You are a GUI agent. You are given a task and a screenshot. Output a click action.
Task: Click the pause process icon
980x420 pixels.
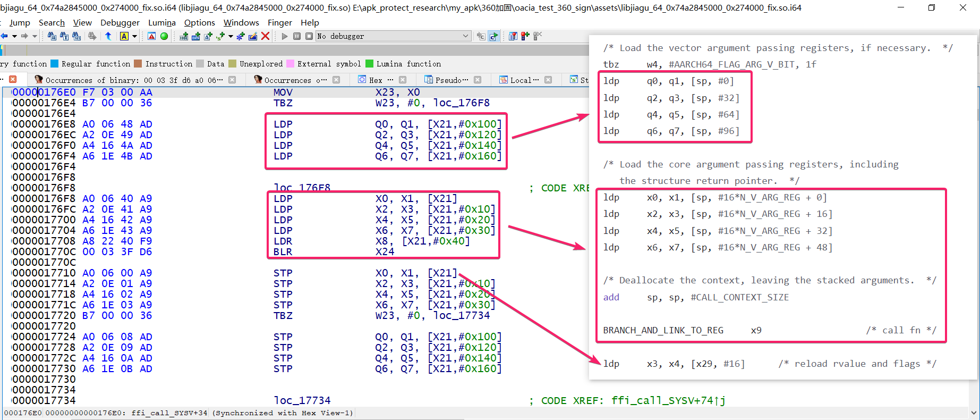pos(297,36)
